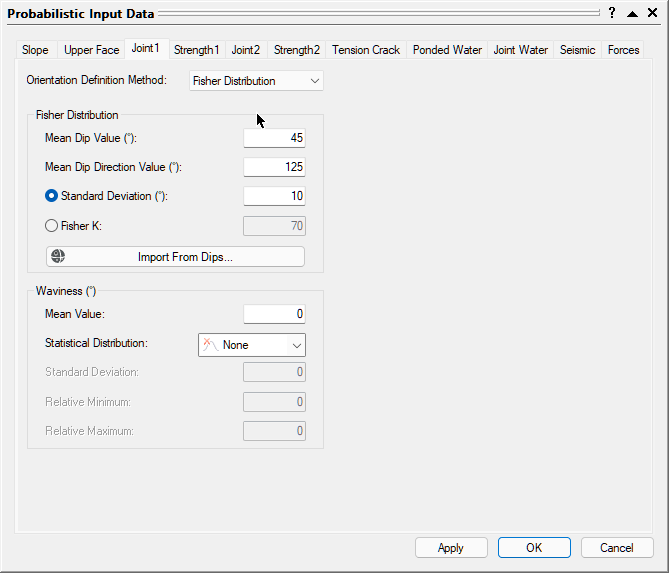Select the Tension Crack tab
The image size is (669, 573).
pos(366,50)
